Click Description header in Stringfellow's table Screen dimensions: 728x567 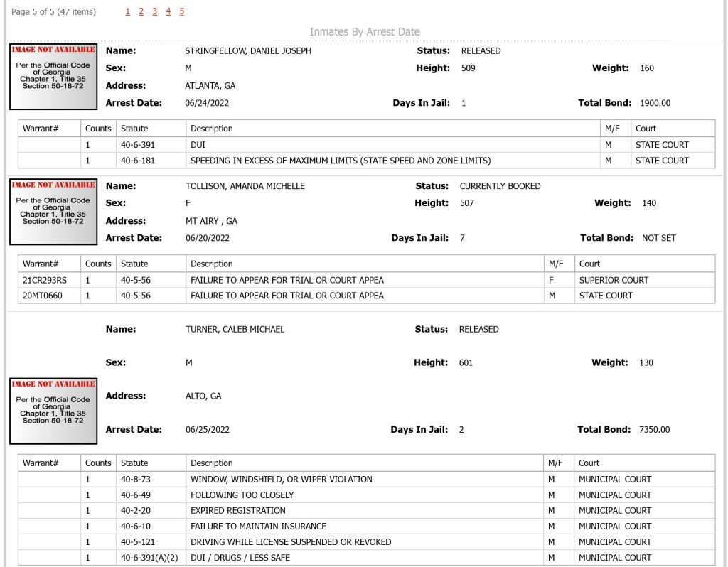pos(212,129)
